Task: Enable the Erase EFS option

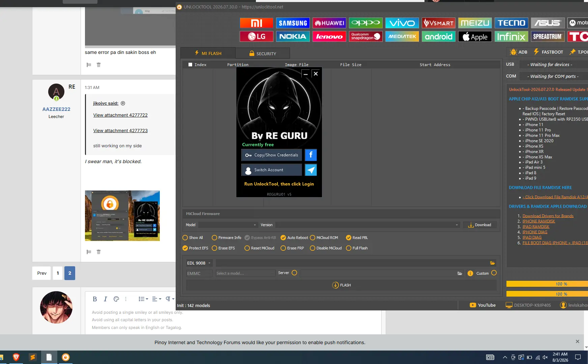Action: point(223,248)
